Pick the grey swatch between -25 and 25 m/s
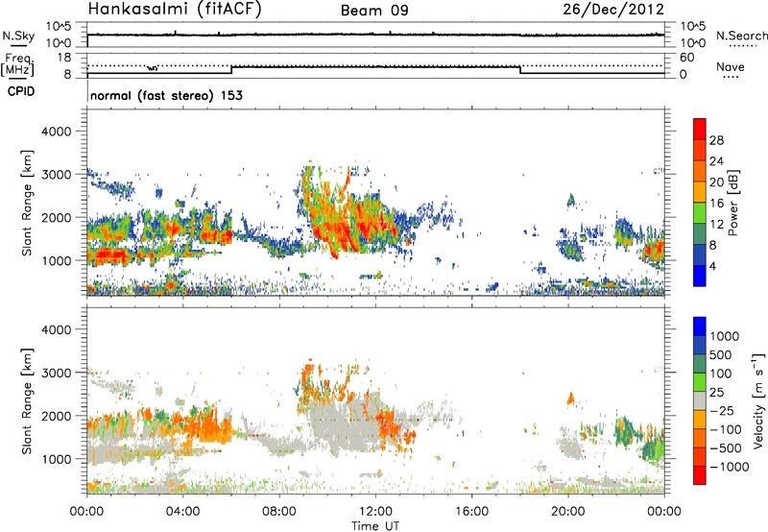Screen dimensions: 768x532 tap(700, 401)
